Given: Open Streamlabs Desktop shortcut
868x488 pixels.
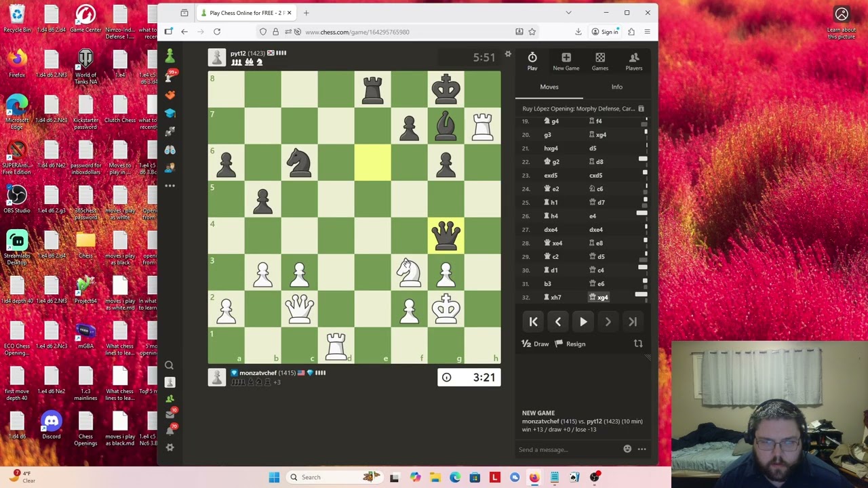Looking at the screenshot, I should click(x=17, y=247).
